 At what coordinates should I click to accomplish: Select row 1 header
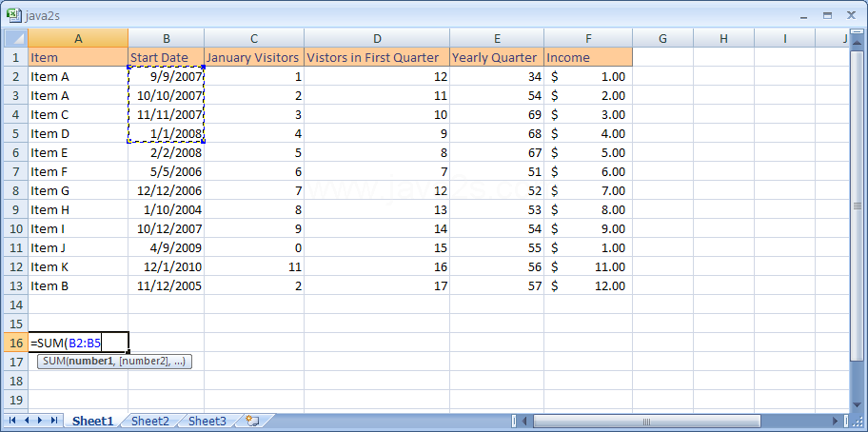tap(16, 57)
